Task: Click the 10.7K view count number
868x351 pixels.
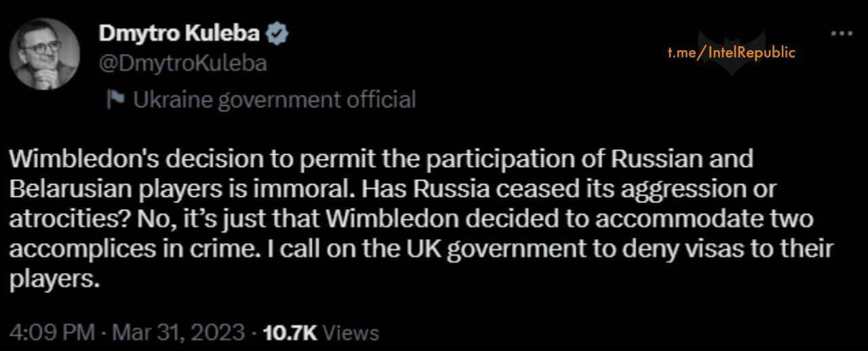Action: point(290,333)
